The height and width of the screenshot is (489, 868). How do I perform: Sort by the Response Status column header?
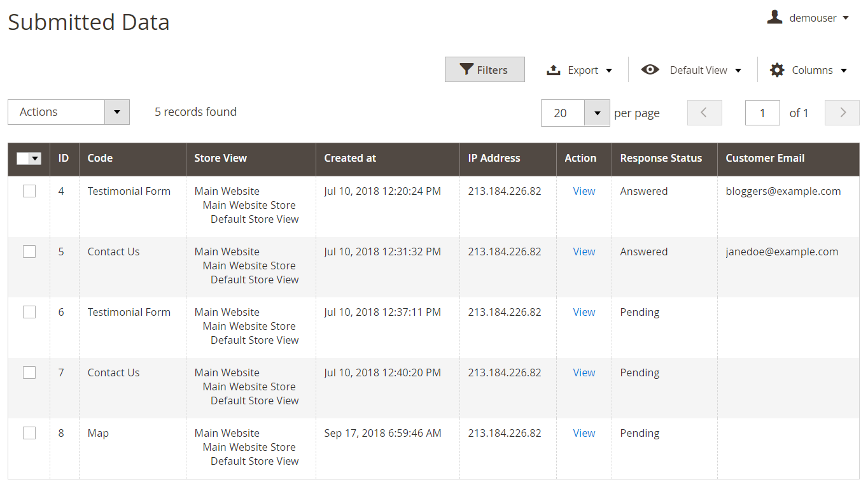tap(661, 158)
